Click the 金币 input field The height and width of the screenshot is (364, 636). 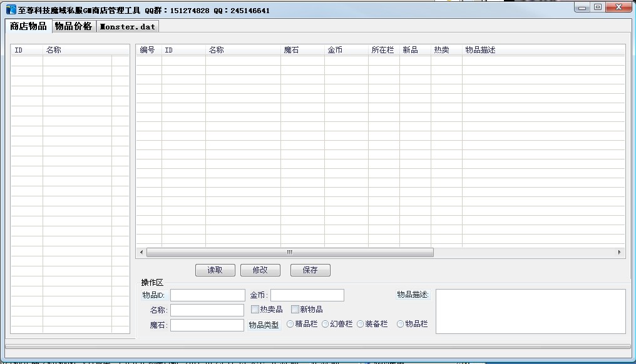[x=307, y=295]
